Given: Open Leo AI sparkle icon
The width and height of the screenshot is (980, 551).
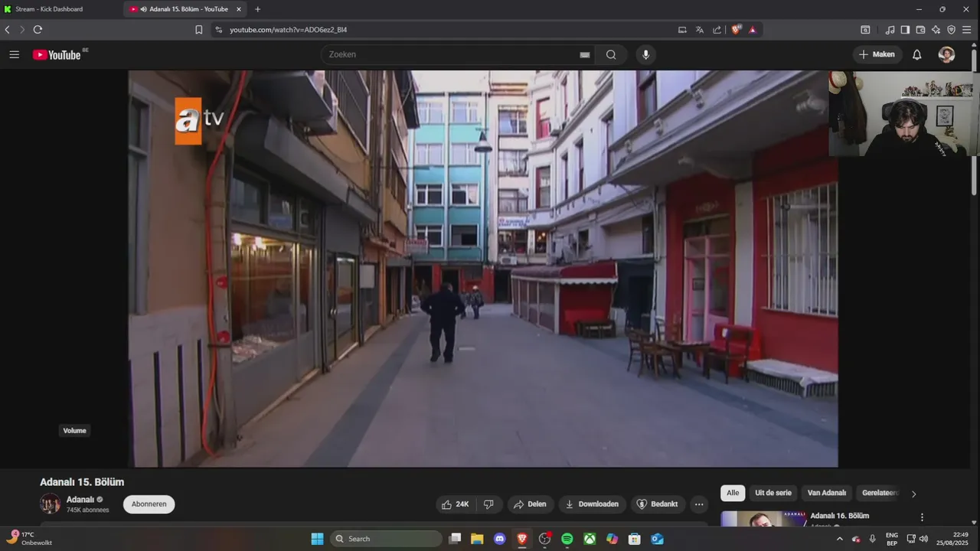Looking at the screenshot, I should (936, 30).
